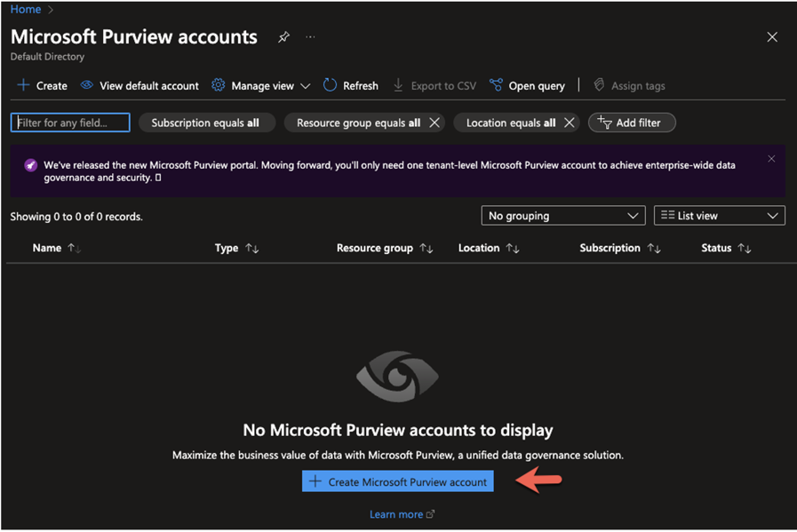797x532 pixels.
Task: Click the rocket icon in the banner
Action: click(x=31, y=165)
